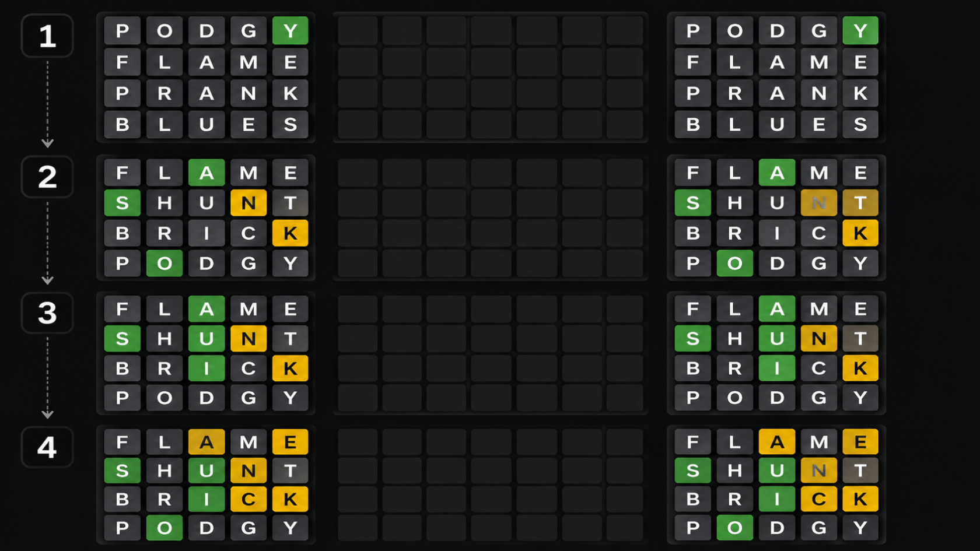Select green A tile of FLAME, step 2 left board
Image resolution: width=980 pixels, height=551 pixels.
click(206, 173)
